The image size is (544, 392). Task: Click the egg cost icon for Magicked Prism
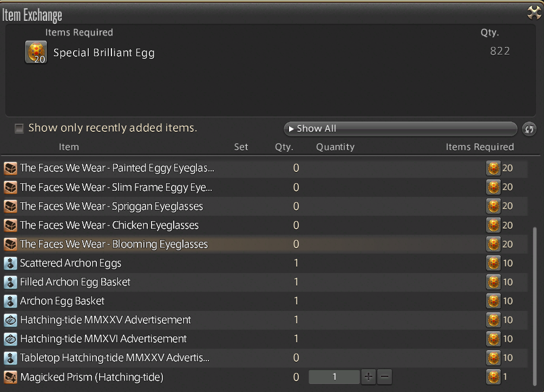click(x=493, y=377)
